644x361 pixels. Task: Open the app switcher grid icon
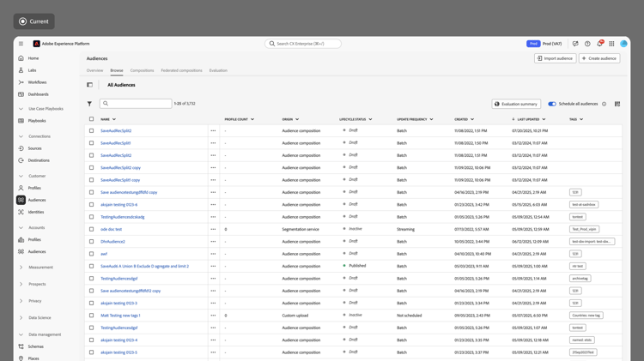click(611, 44)
